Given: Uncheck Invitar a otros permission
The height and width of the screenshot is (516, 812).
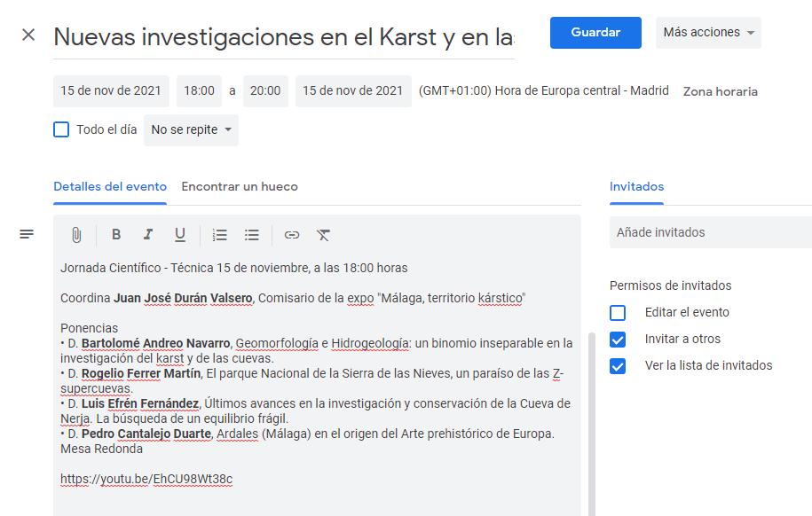Looking at the screenshot, I should [618, 340].
